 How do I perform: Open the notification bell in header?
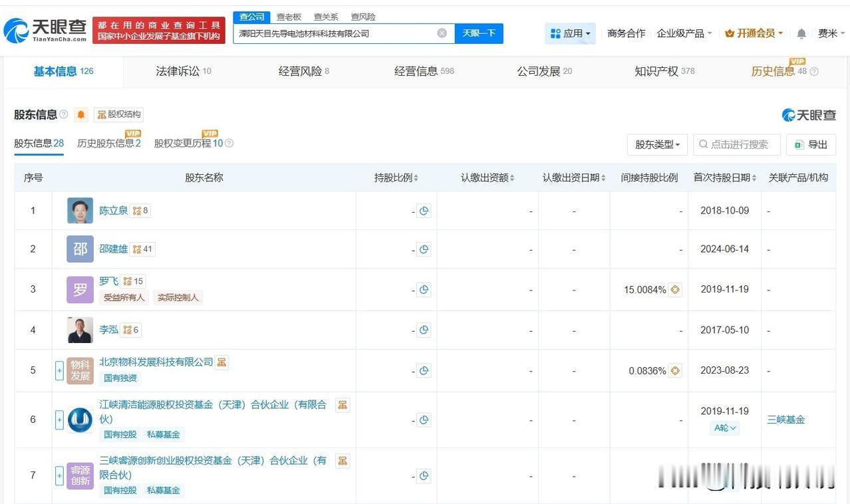coord(801,33)
